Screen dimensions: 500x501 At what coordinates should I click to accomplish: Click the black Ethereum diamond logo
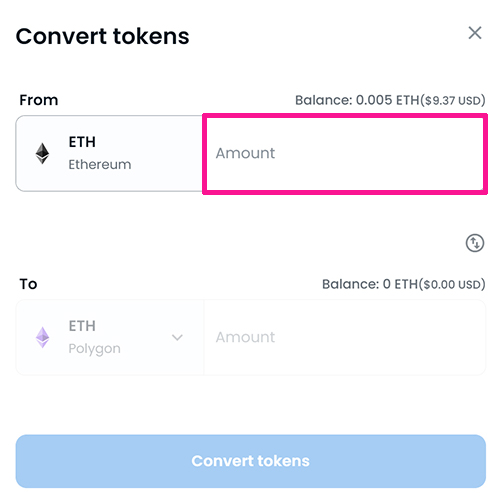pos(42,154)
